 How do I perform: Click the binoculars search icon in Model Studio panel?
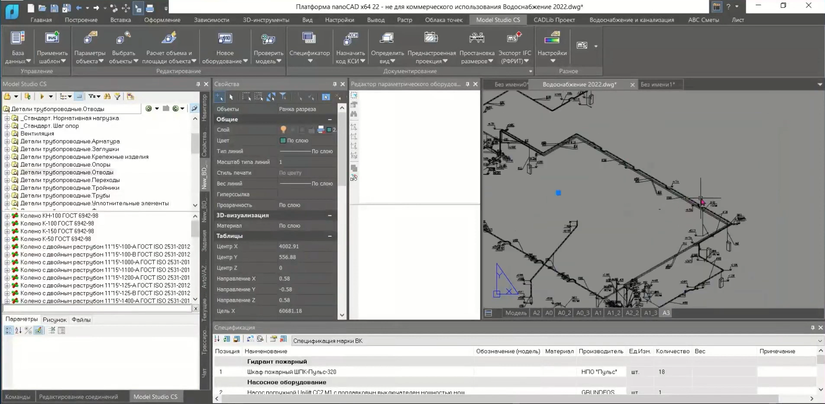(x=107, y=96)
